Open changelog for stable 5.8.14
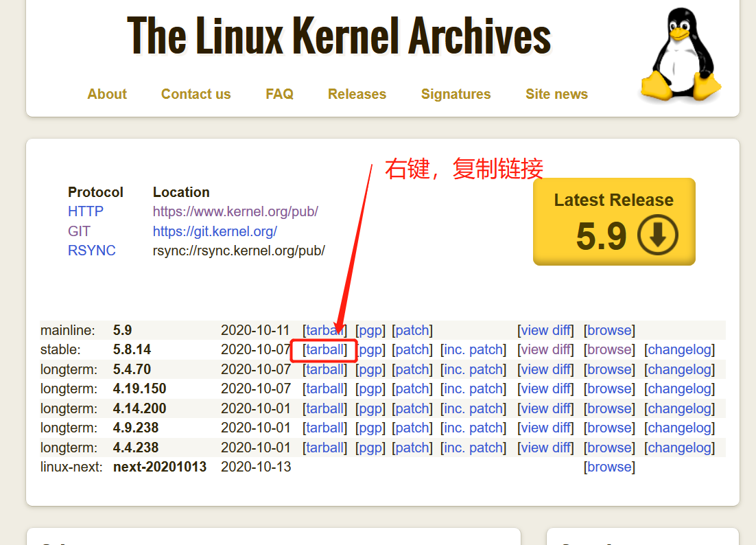The height and width of the screenshot is (545, 756). pyautogui.click(x=680, y=349)
